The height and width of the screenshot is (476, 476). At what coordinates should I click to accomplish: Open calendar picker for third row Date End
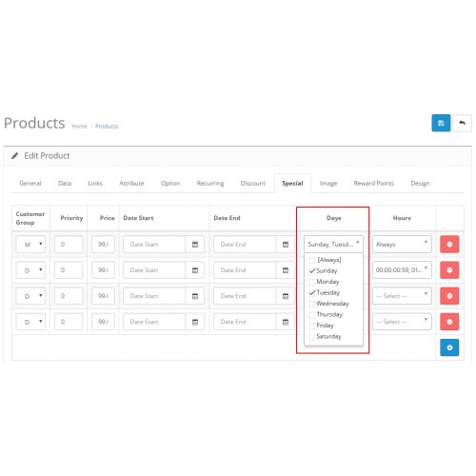point(286,296)
